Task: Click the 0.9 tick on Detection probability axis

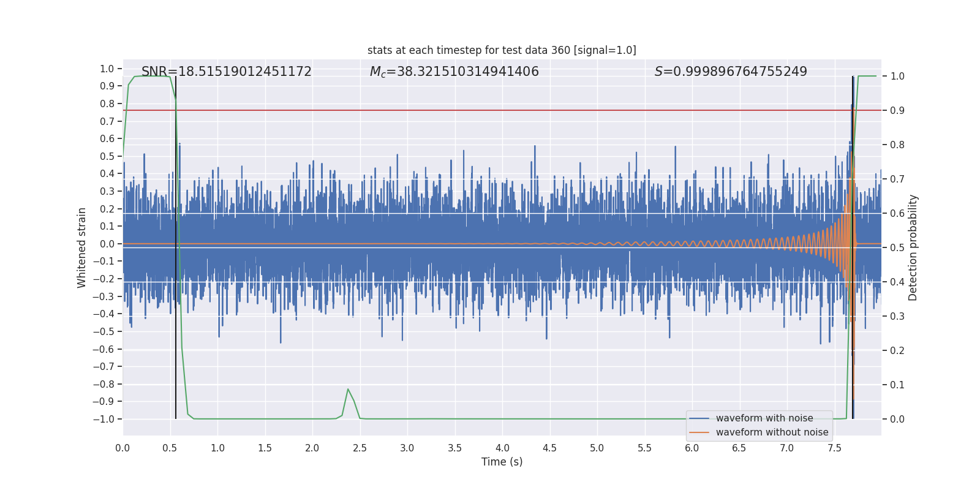Action: pyautogui.click(x=897, y=110)
